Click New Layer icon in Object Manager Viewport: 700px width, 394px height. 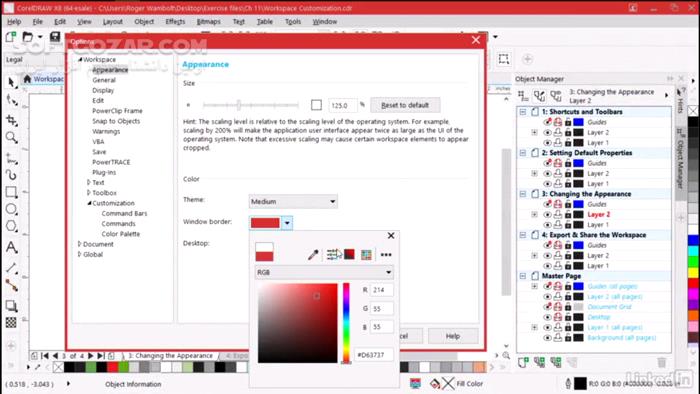523,362
